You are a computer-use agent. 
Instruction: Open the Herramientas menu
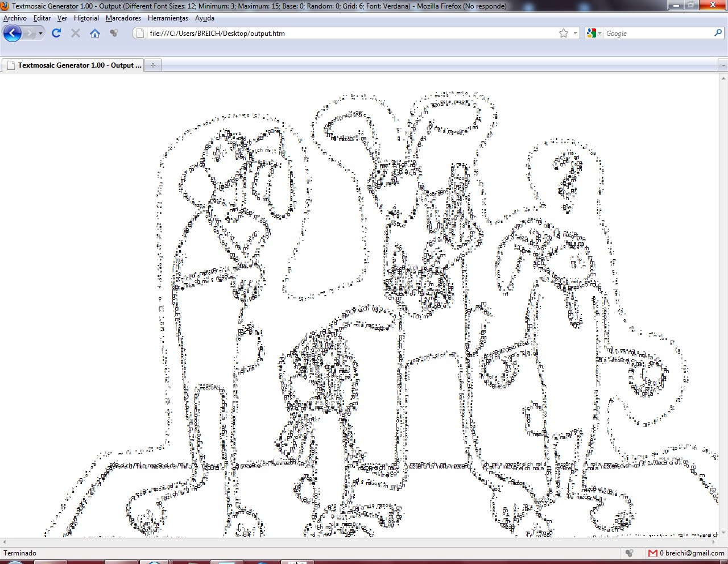pyautogui.click(x=168, y=18)
